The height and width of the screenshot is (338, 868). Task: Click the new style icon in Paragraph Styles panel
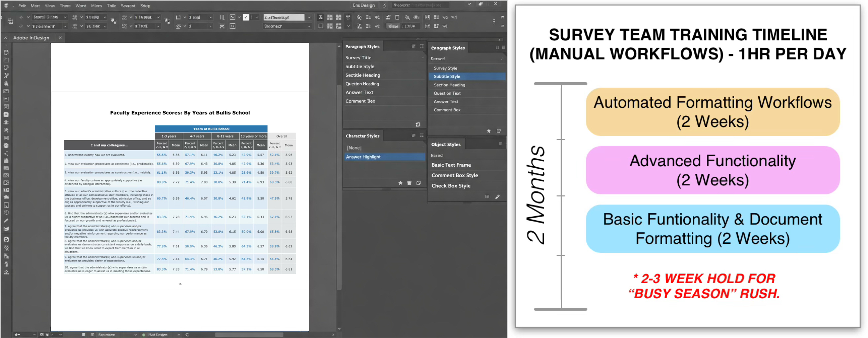click(x=418, y=124)
